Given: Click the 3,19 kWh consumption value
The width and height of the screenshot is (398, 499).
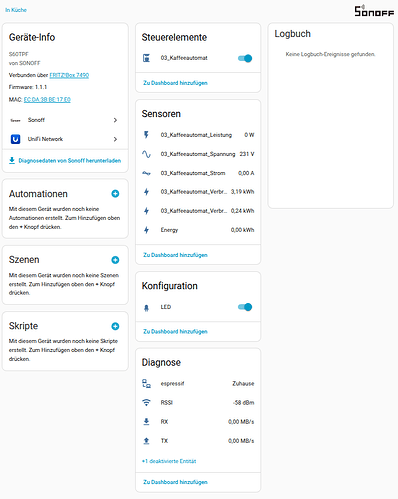Looking at the screenshot, I should point(243,192).
